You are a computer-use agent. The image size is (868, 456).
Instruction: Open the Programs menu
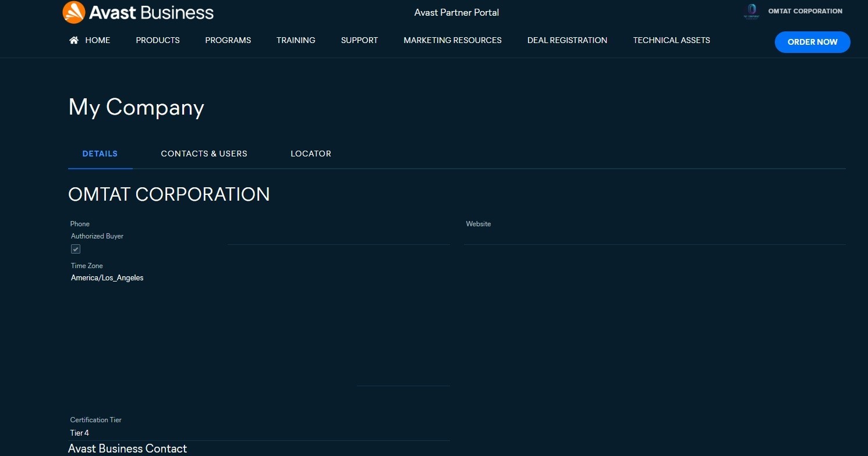228,40
